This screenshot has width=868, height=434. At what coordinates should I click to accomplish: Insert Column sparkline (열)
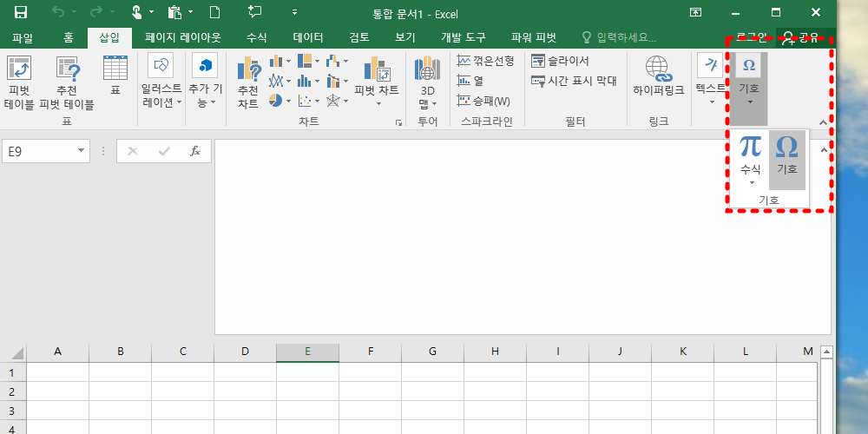pos(470,81)
